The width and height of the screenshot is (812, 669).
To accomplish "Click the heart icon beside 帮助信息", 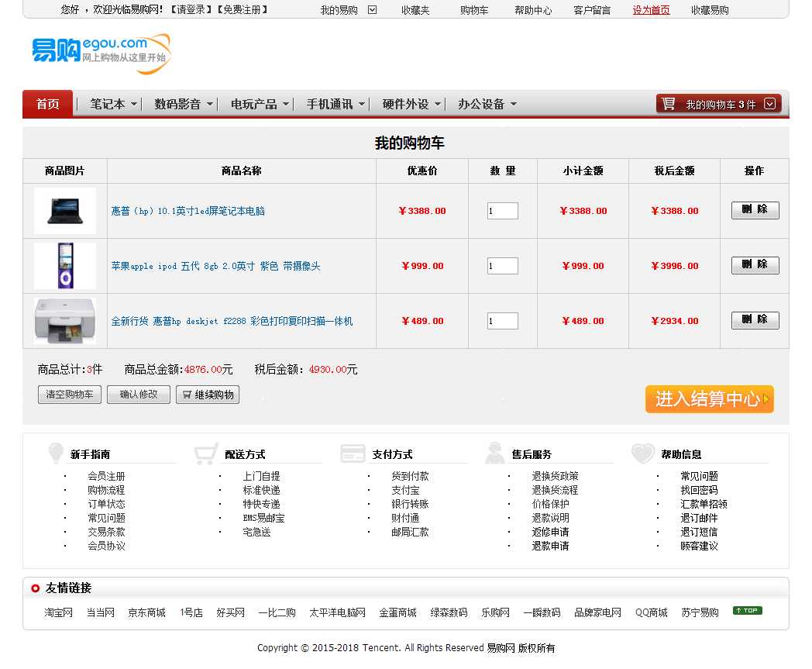I will point(642,453).
